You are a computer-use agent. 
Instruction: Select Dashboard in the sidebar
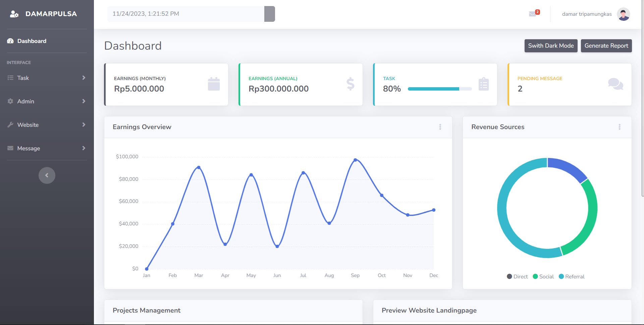pos(32,41)
